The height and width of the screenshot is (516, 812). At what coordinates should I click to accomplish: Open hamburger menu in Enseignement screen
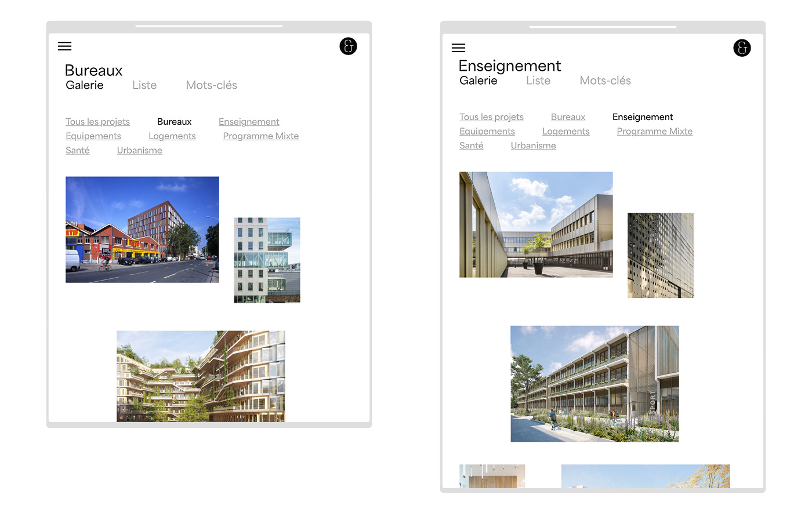tap(459, 48)
